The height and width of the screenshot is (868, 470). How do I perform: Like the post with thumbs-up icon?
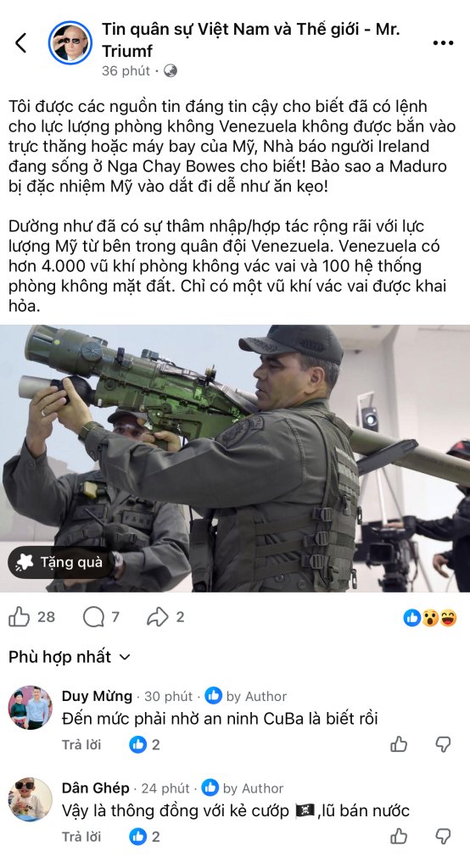click(x=20, y=617)
